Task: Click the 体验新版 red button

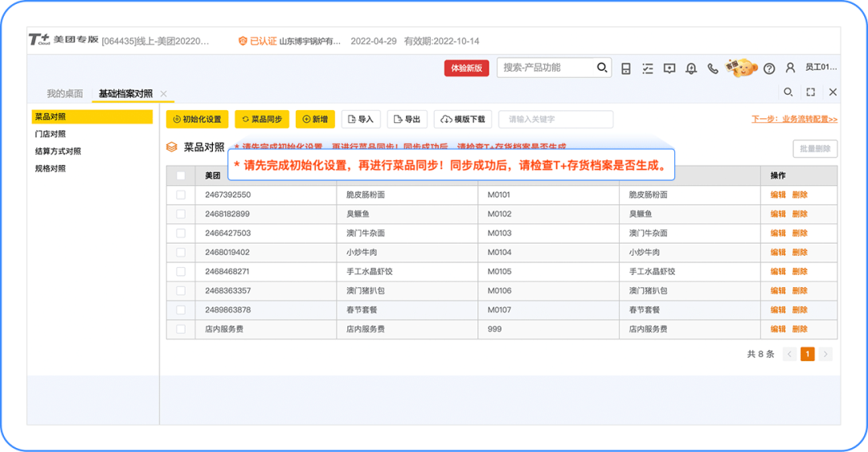Action: (x=466, y=68)
